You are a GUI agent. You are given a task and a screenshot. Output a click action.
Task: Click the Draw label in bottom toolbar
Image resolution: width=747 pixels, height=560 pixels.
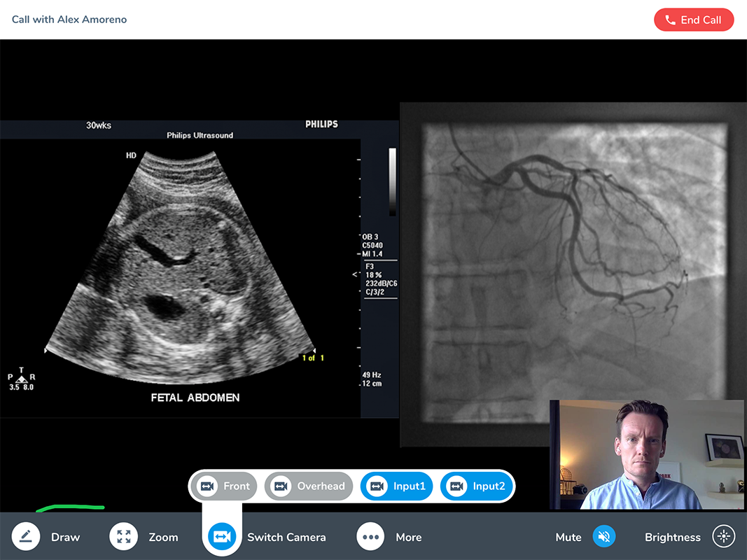pos(65,538)
